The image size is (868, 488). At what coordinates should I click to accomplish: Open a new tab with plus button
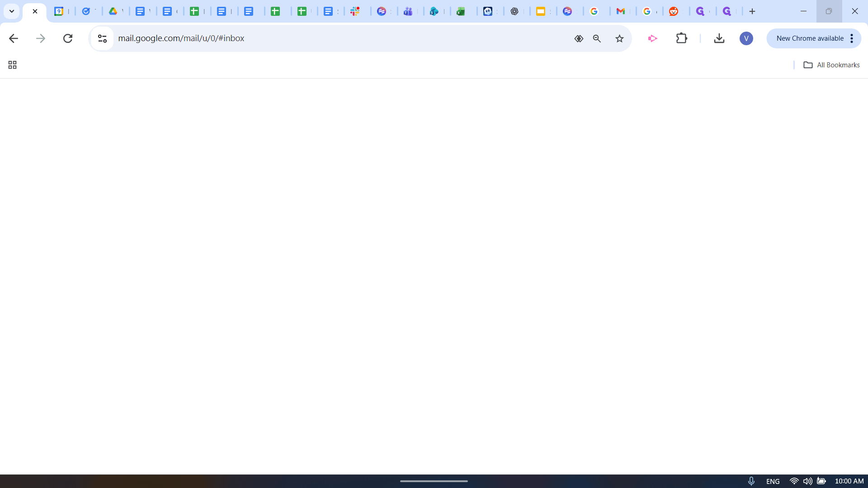pyautogui.click(x=752, y=11)
